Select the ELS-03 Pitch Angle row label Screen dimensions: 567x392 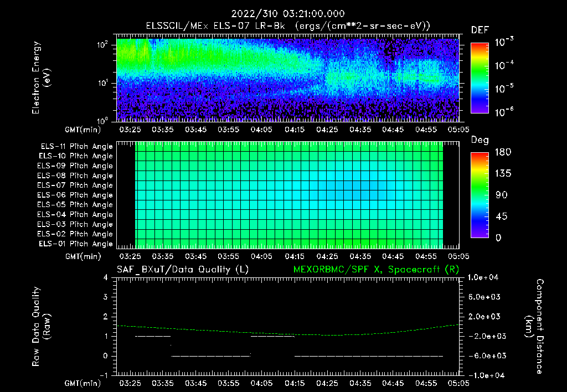coord(75,224)
